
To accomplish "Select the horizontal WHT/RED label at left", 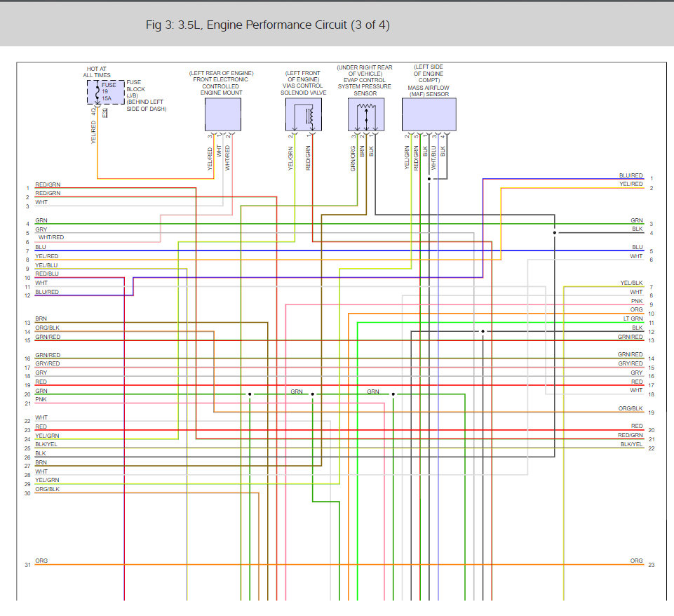I will coord(51,237).
